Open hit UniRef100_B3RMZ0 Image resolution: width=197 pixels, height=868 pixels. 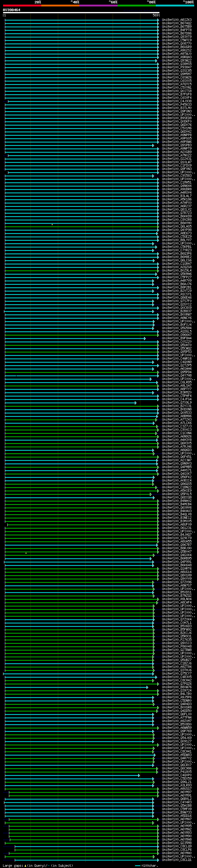(x=177, y=393)
